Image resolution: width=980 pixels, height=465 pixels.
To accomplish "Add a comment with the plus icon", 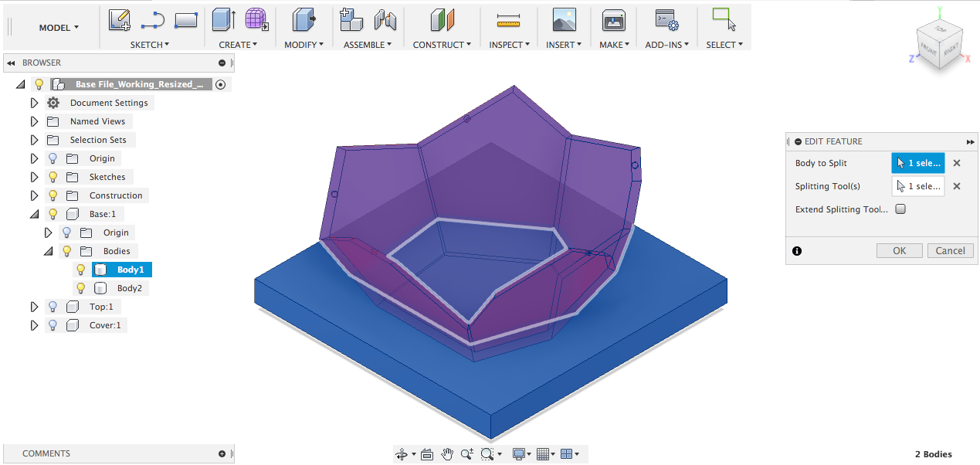I will pyautogui.click(x=222, y=454).
